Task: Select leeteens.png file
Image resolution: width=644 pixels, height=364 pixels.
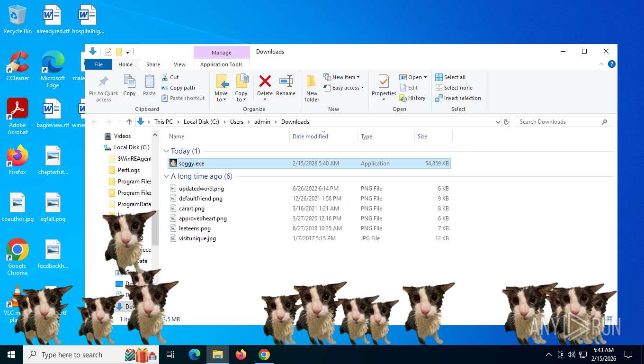Action: (x=309, y=228)
